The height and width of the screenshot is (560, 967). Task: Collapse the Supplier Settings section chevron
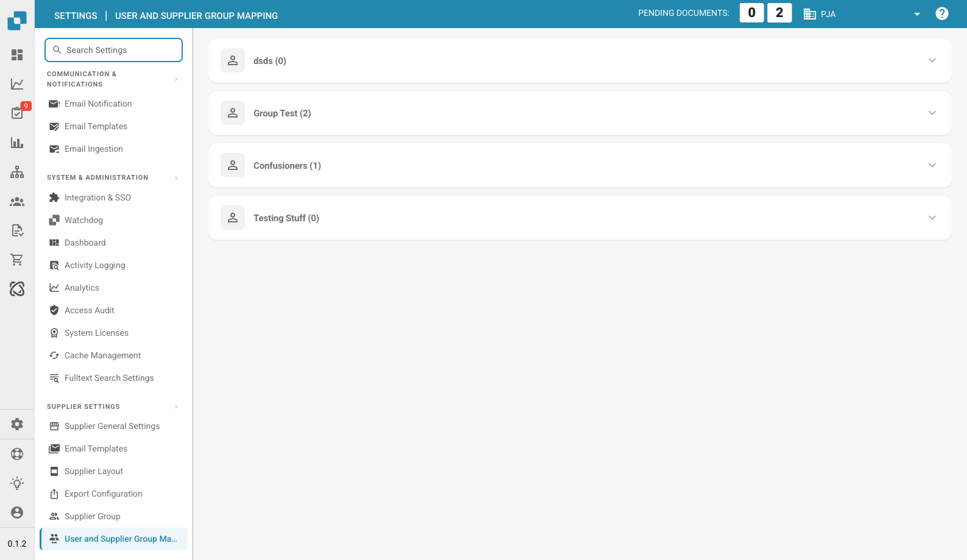click(x=176, y=406)
